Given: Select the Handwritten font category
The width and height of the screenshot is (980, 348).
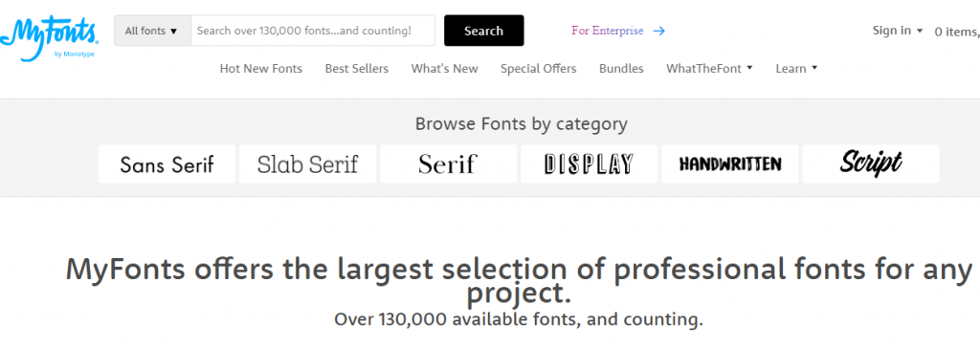Looking at the screenshot, I should click(730, 163).
